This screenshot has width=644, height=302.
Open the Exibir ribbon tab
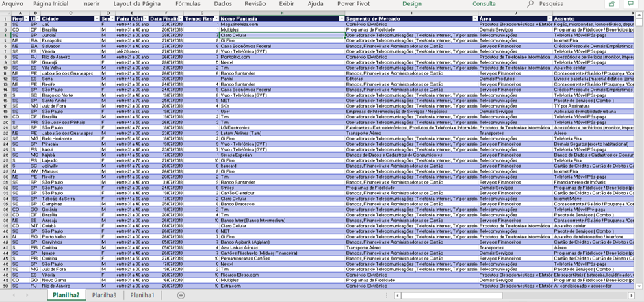pos(286,4)
